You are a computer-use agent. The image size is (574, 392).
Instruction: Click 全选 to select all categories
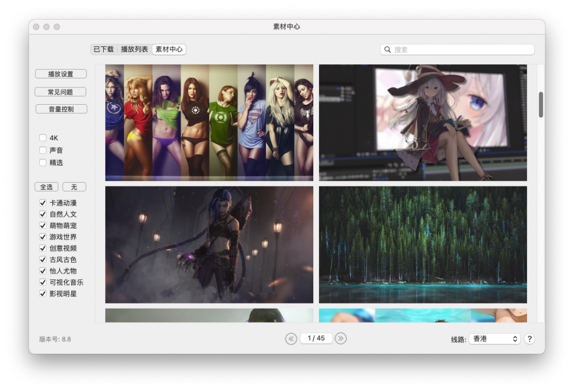pyautogui.click(x=47, y=187)
